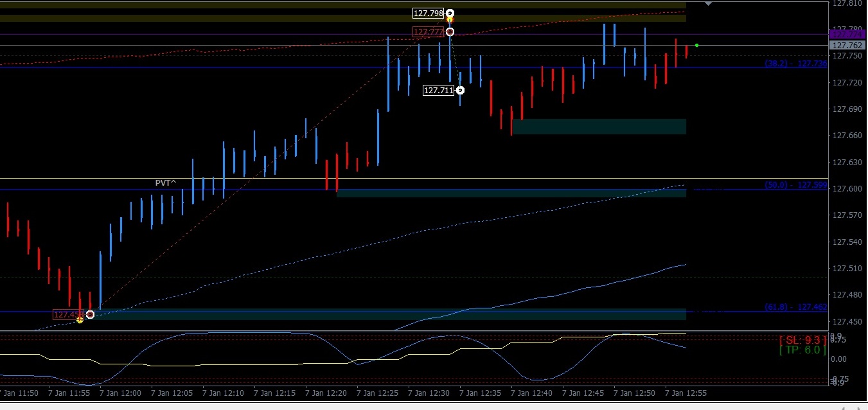The height and width of the screenshot is (410, 868).
Task: Select the PVT^ pivot label
Action: 165,183
